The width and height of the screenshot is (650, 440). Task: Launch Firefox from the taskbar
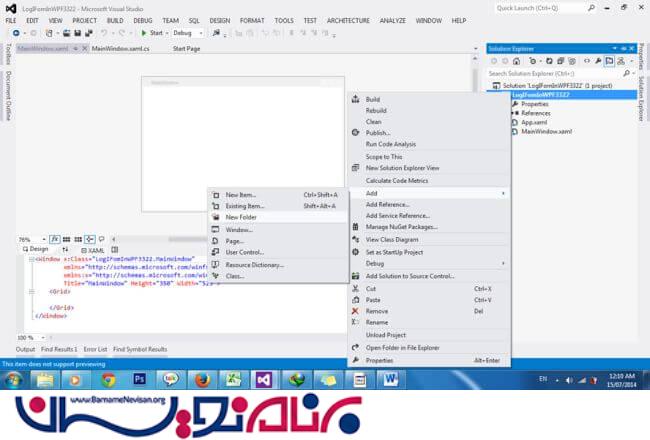point(201,380)
